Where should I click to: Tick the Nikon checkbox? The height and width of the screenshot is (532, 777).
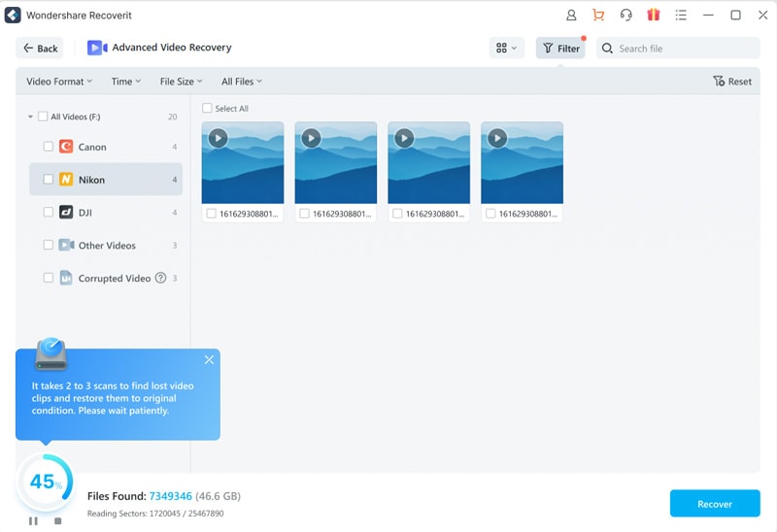pyautogui.click(x=48, y=180)
